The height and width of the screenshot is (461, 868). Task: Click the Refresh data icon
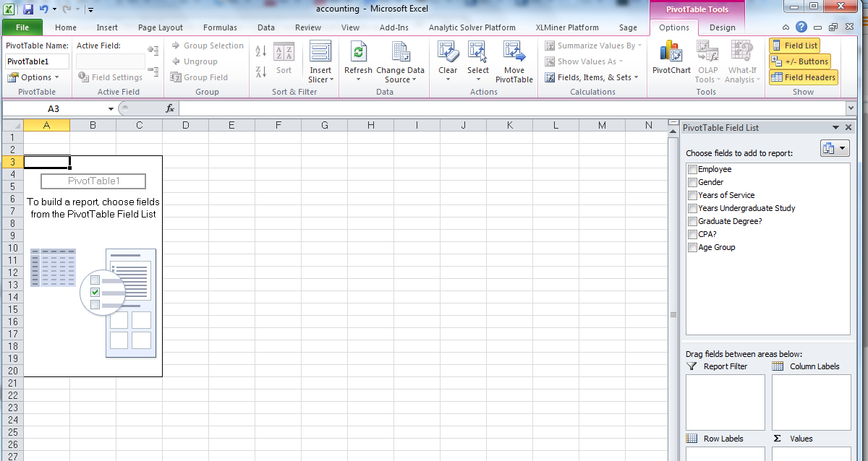(x=358, y=53)
